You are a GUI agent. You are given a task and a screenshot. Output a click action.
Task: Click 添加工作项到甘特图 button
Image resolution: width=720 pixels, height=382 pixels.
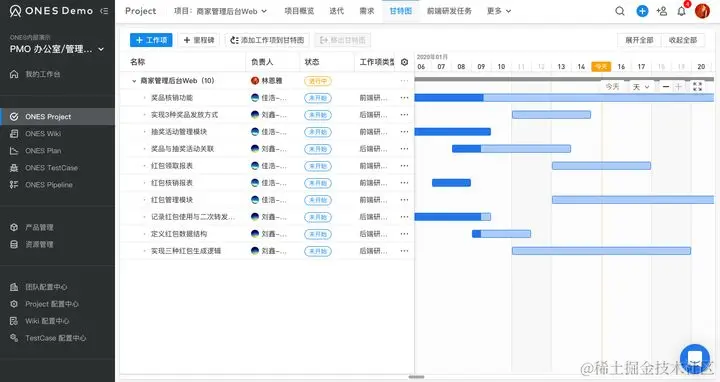click(267, 40)
